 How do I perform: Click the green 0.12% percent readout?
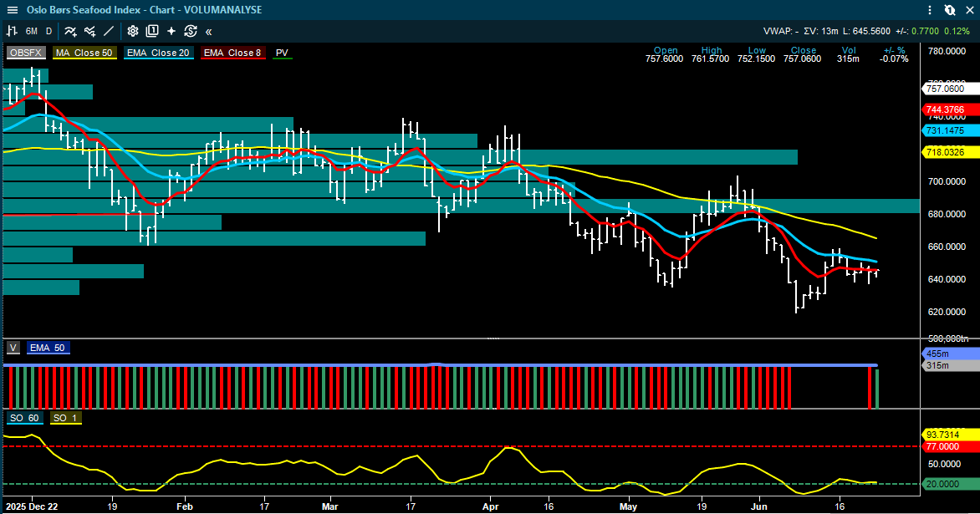tap(957, 31)
